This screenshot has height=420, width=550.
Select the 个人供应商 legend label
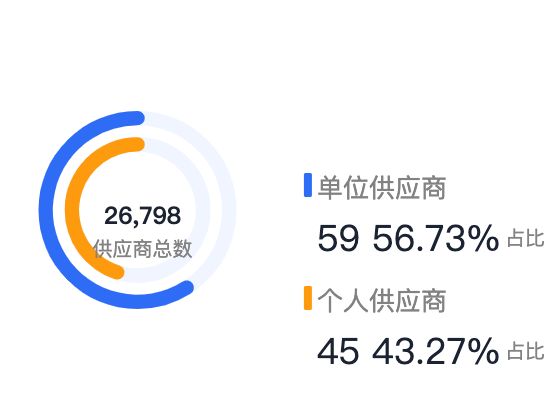(382, 301)
